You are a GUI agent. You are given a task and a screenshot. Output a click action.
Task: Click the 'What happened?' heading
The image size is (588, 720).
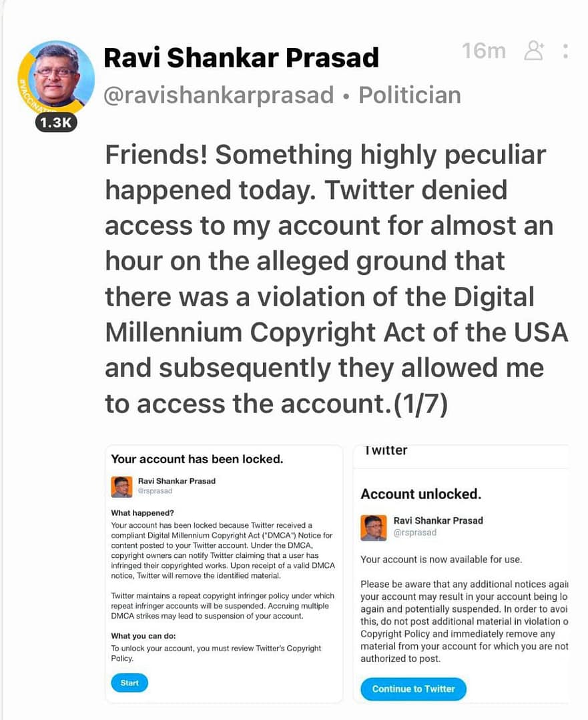[142, 513]
